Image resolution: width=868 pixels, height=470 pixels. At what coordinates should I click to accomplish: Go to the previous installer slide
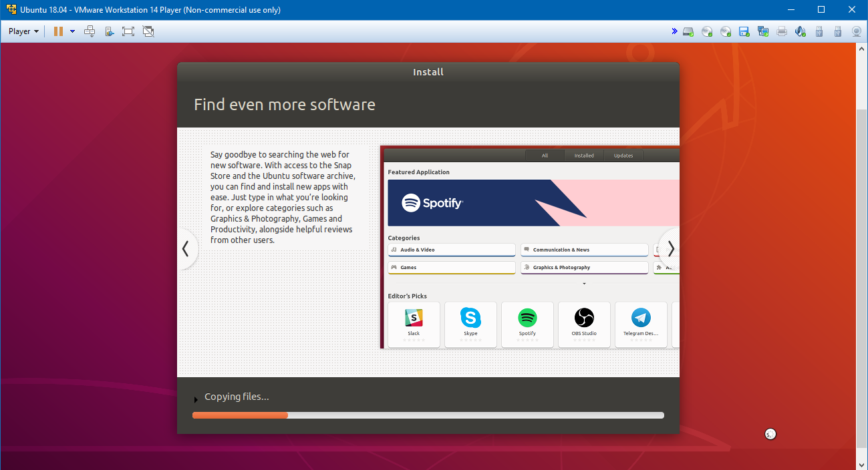(186, 249)
